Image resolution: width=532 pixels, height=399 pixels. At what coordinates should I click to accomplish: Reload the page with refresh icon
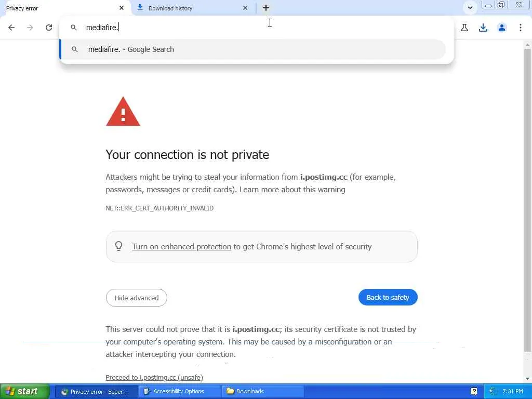click(49, 28)
